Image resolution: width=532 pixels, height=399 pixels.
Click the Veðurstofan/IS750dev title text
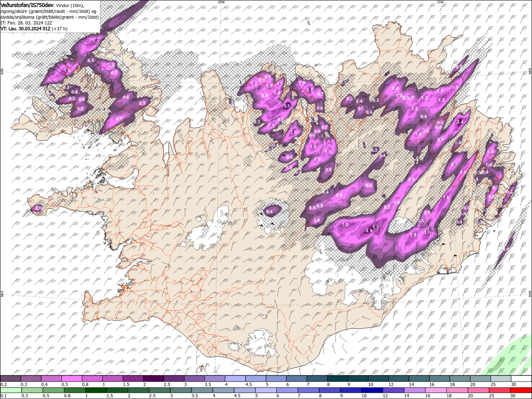pyautogui.click(x=27, y=5)
